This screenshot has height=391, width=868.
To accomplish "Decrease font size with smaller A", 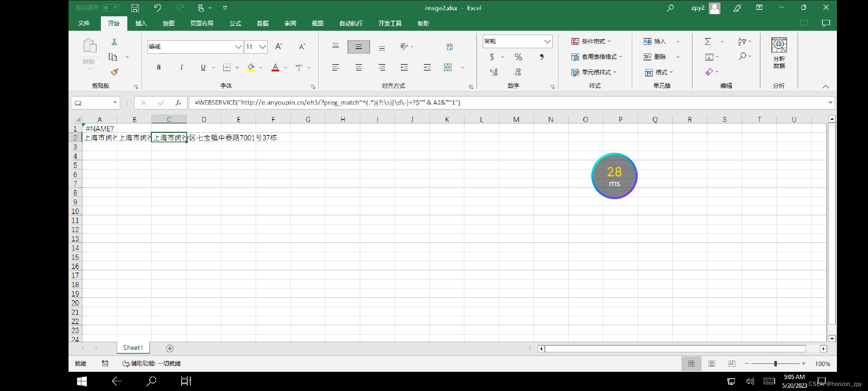I will (302, 46).
